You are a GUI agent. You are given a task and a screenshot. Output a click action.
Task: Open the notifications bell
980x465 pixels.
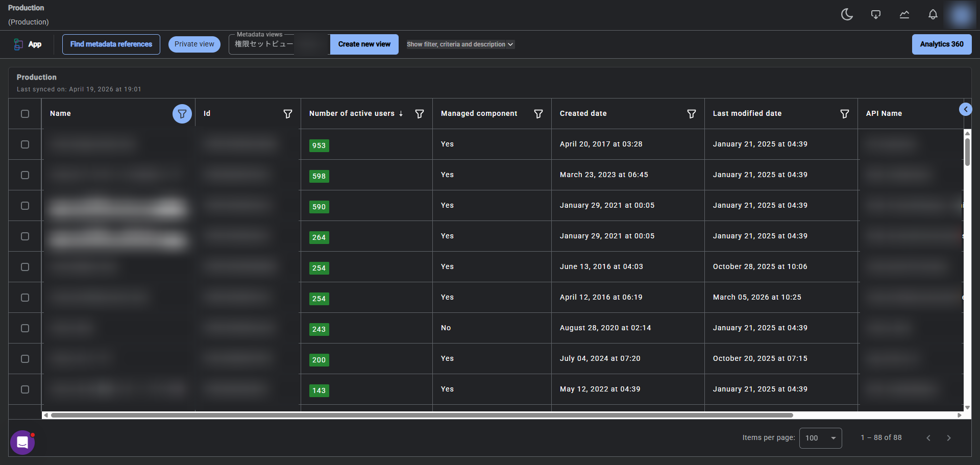pos(933,14)
